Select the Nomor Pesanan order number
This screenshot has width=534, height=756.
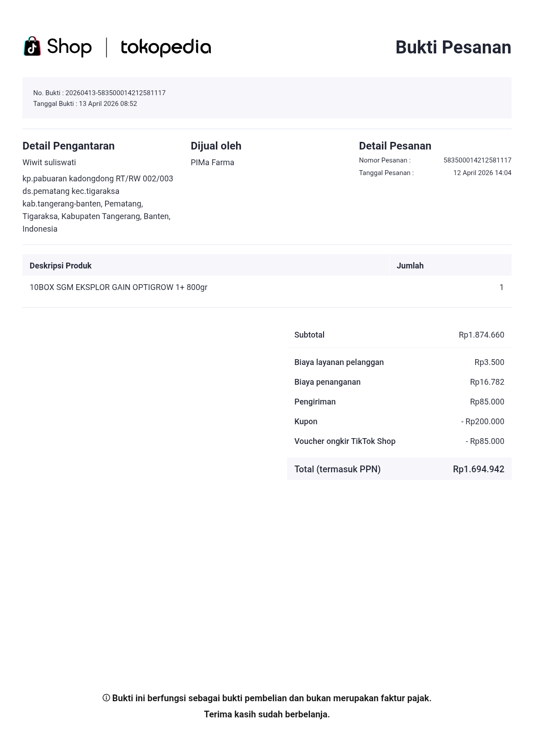[477, 160]
